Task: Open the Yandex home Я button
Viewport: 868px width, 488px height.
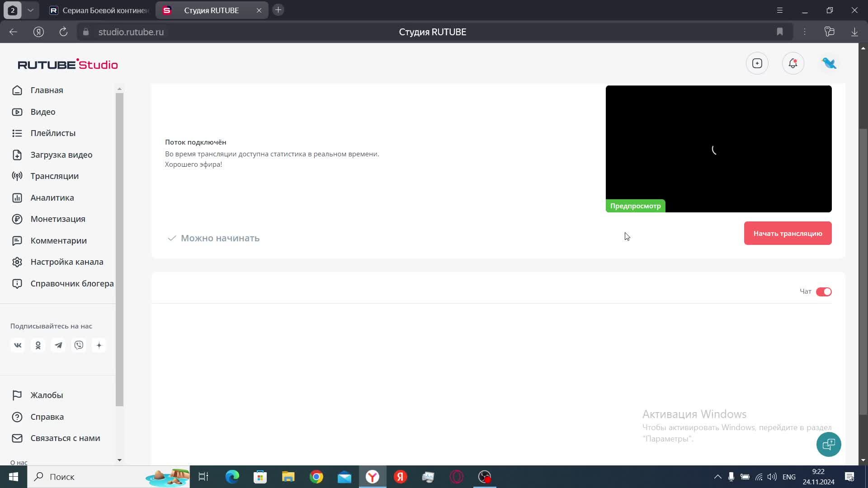Action: coord(38,32)
